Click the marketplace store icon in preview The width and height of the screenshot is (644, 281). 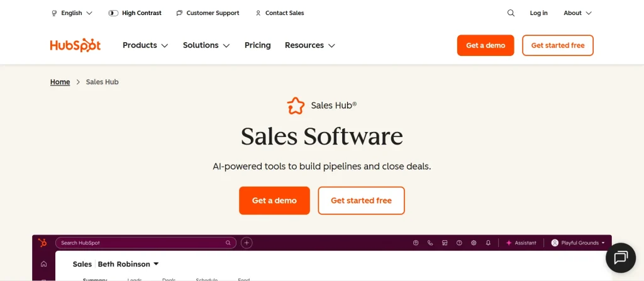click(445, 243)
